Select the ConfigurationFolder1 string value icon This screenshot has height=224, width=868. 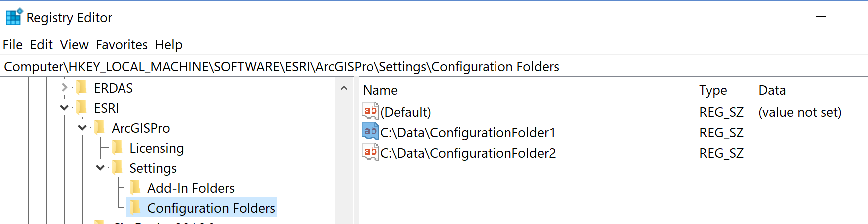[371, 132]
